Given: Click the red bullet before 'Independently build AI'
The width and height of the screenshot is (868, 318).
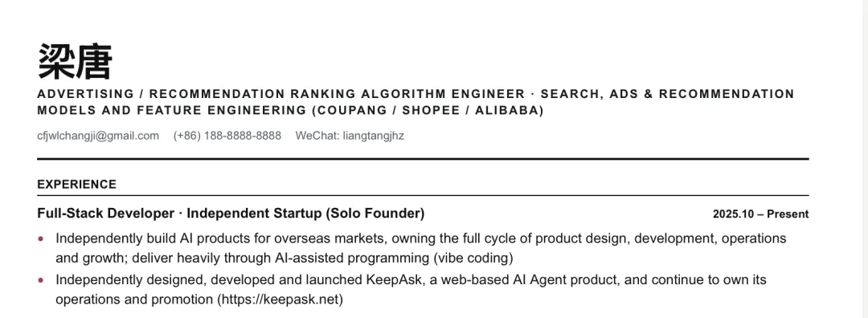Looking at the screenshot, I should 40,239.
